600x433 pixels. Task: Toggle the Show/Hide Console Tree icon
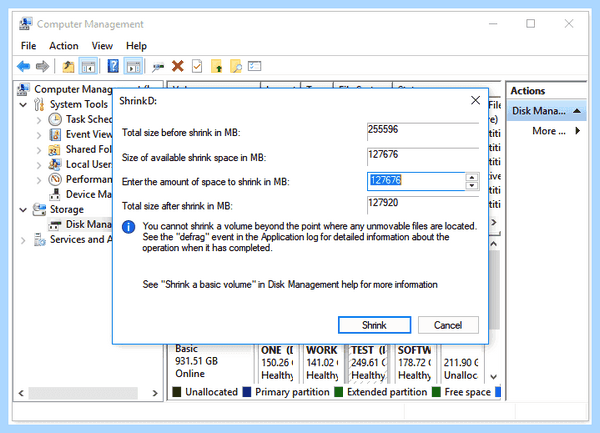pyautogui.click(x=88, y=67)
